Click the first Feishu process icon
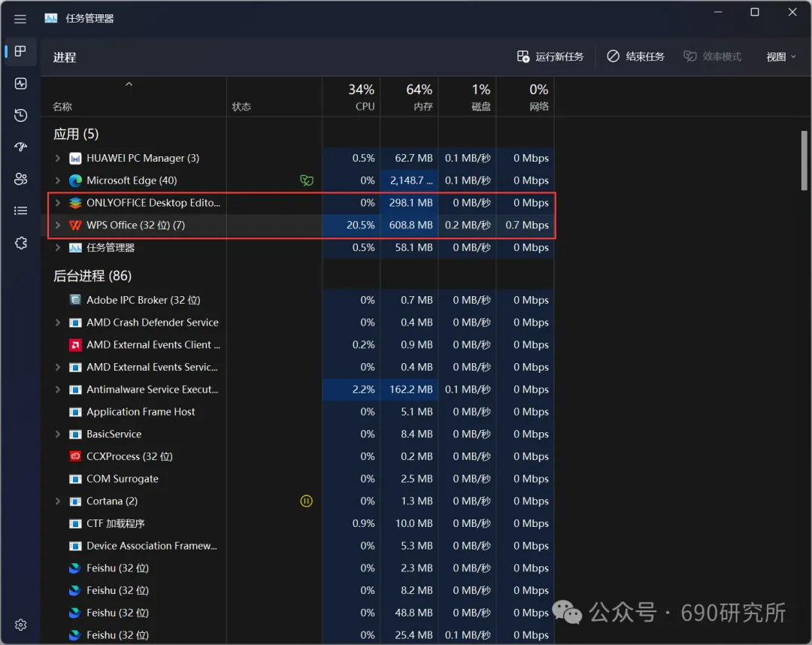The width and height of the screenshot is (812, 645). [x=75, y=568]
